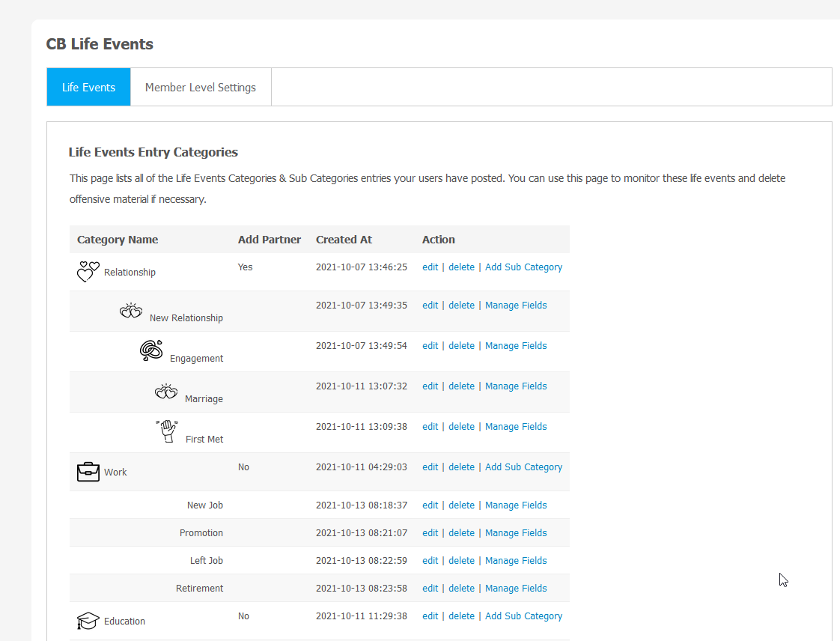Click the First Met waving hand icon
840x641 pixels.
coord(168,431)
